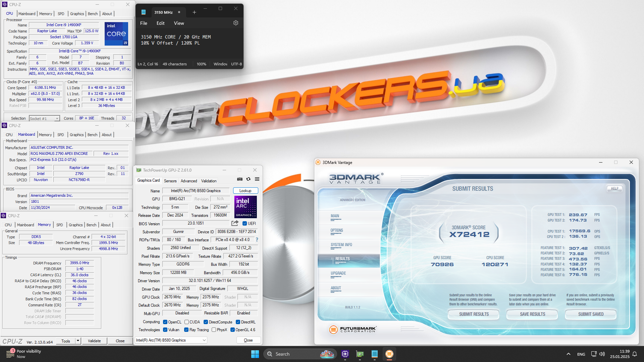Click the Intel Core i9 logo in CPU-Z

[x=116, y=34]
